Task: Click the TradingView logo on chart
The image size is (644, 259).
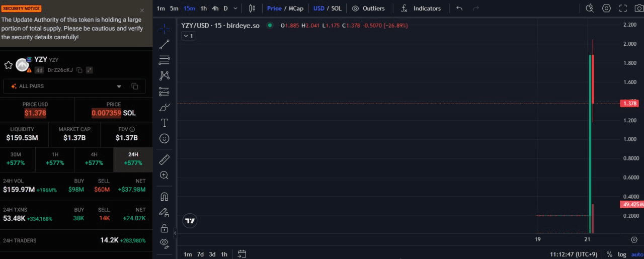Action: pos(190,220)
